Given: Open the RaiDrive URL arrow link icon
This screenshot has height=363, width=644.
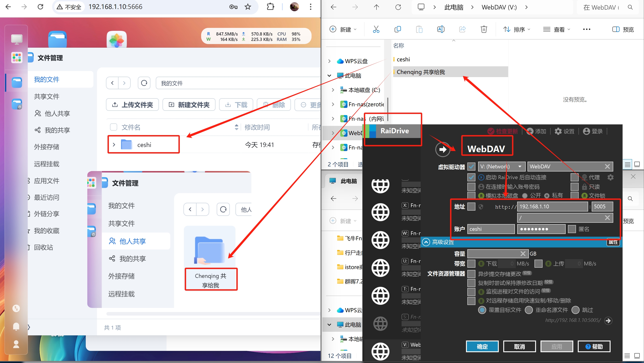Looking at the screenshot, I should (x=608, y=321).
